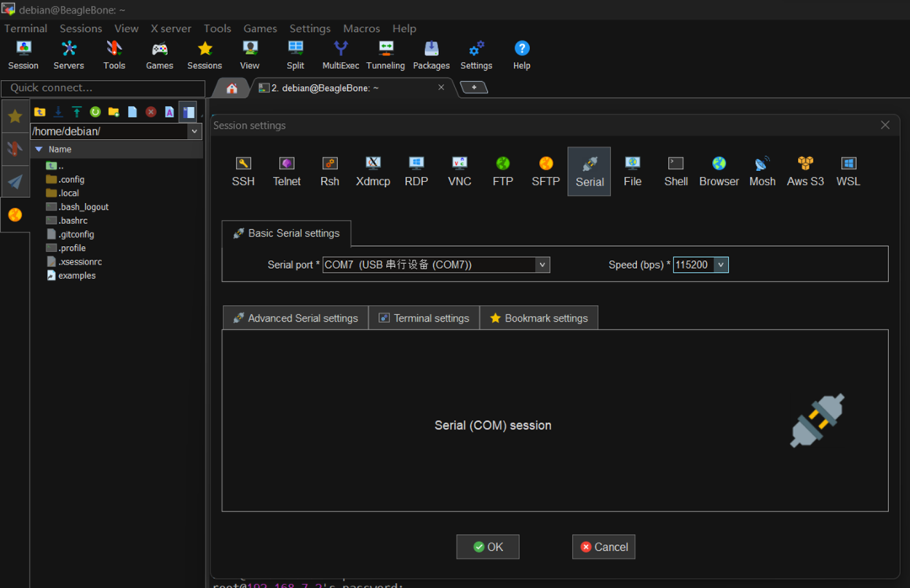Screen dimensions: 910x588
Task: Toggle the hidden files icon in SFTP toolbar
Action: click(x=188, y=112)
